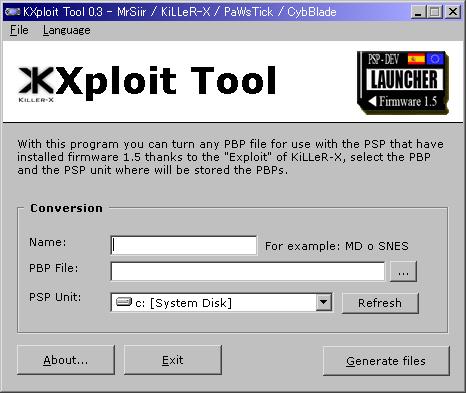The height and width of the screenshot is (393, 466).
Task: Expand the PSP Unit drive dropdown
Action: point(323,302)
